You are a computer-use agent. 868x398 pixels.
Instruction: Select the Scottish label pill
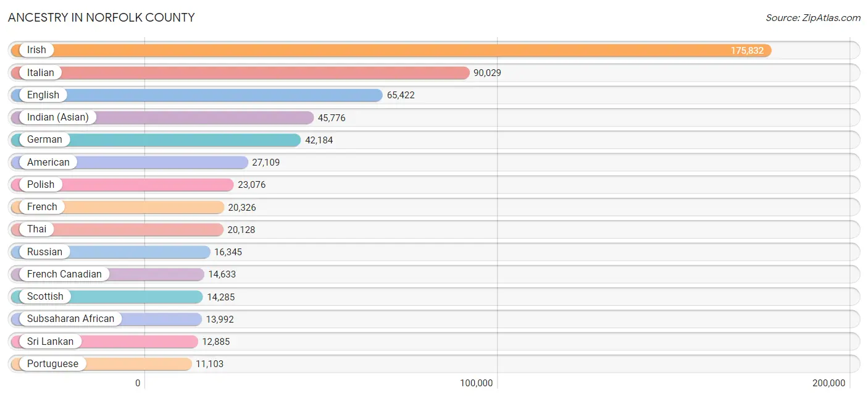(45, 297)
